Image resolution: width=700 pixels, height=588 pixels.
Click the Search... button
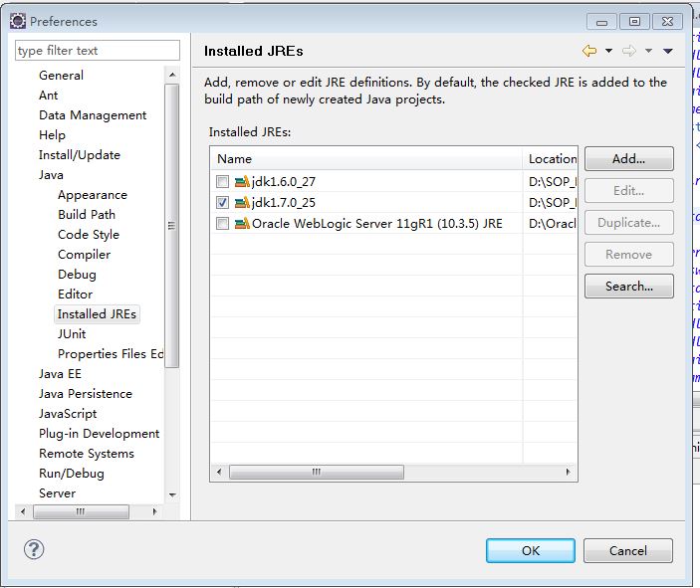[x=629, y=286]
